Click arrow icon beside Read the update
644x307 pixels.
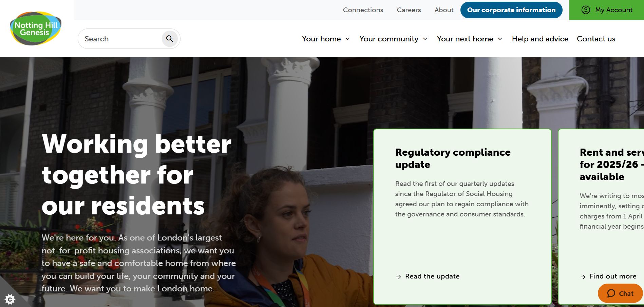[x=399, y=277]
